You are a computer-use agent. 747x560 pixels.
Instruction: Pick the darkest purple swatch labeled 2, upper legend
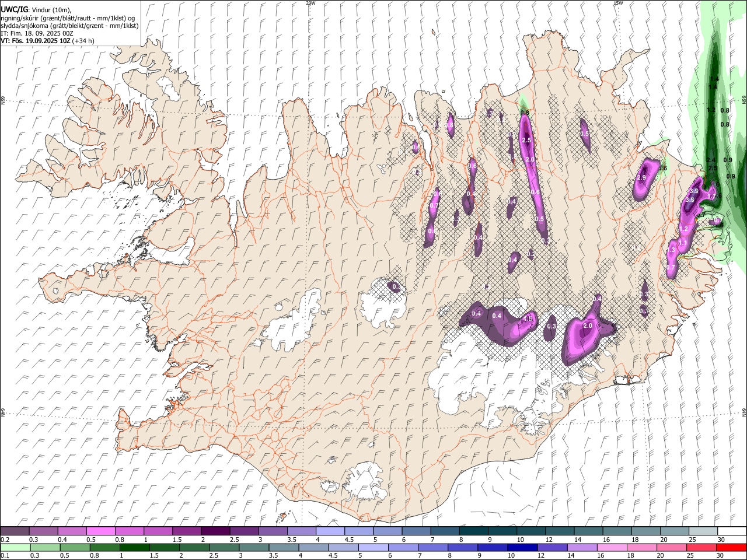coord(215,531)
